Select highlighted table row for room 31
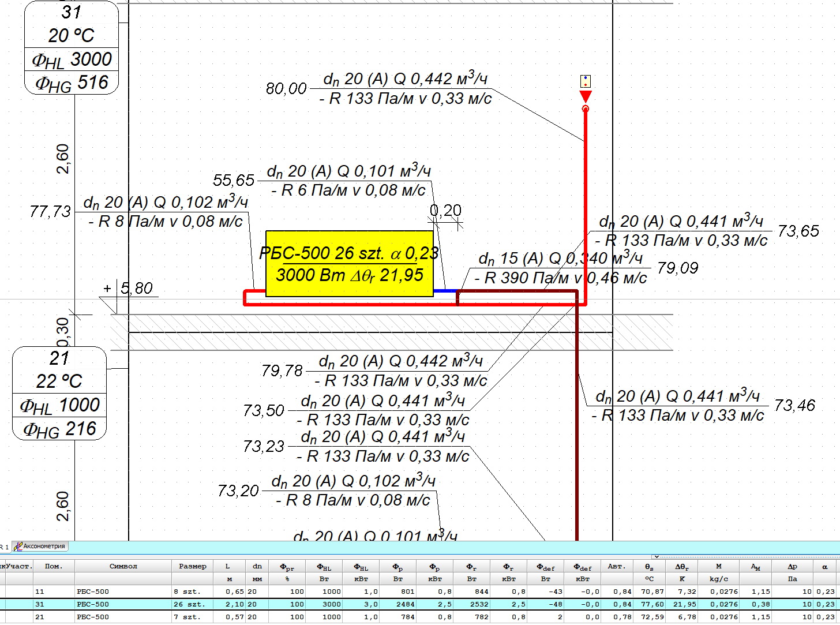This screenshot has width=840, height=625. tap(420, 604)
